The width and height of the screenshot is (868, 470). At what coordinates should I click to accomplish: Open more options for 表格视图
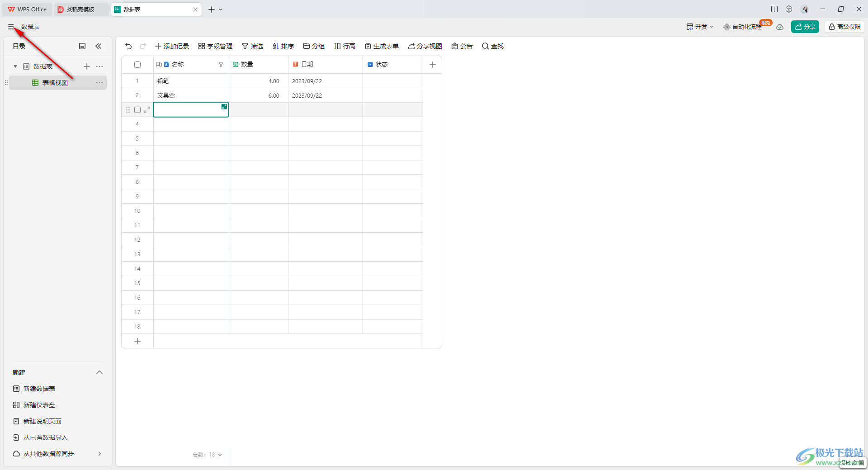99,83
